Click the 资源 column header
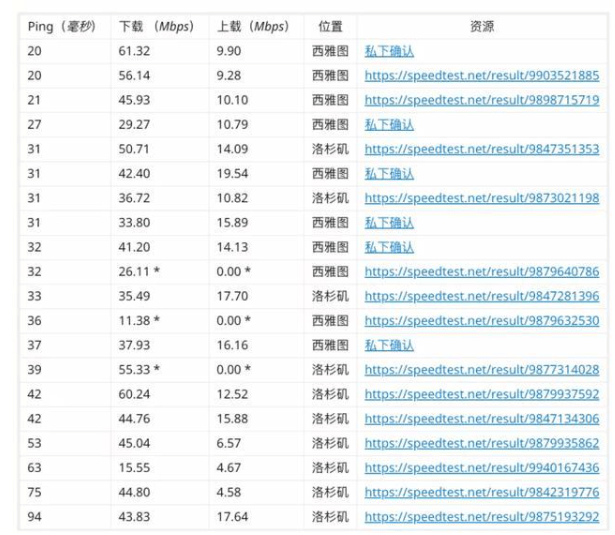615x535 pixels. 482,27
